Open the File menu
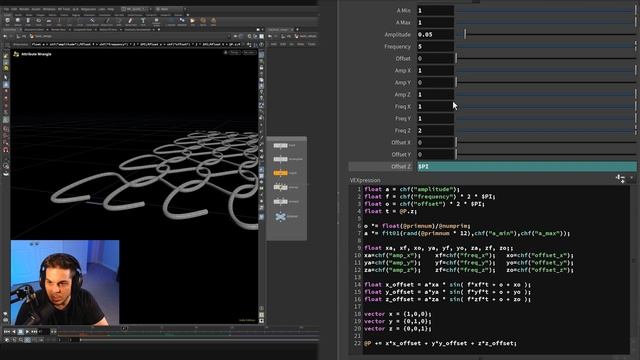This screenshot has height=360, width=640. 6,9
